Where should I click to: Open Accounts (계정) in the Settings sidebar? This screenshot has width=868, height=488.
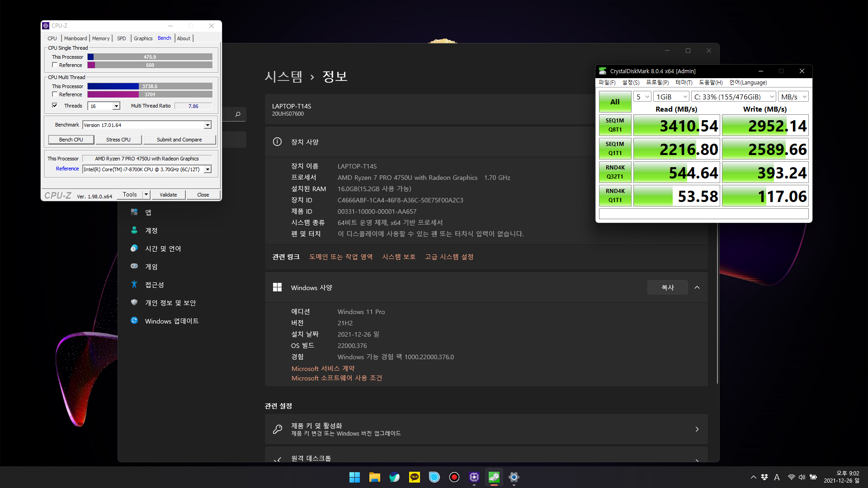pos(151,230)
